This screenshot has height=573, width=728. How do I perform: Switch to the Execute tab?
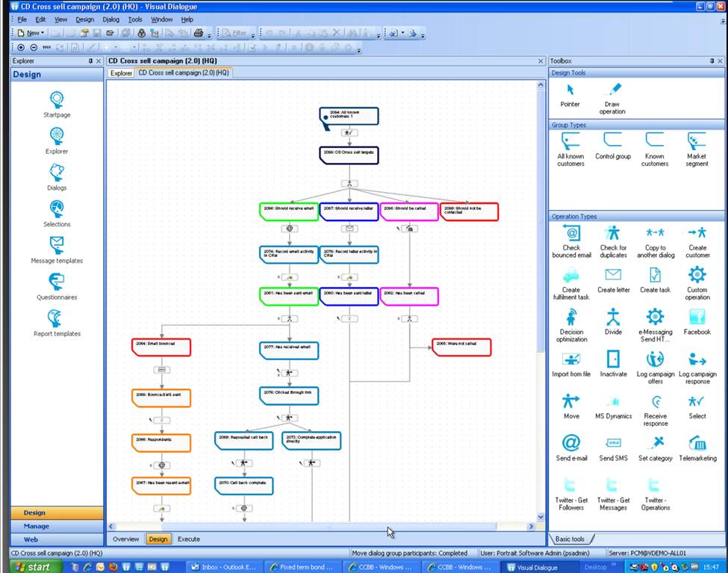click(188, 539)
